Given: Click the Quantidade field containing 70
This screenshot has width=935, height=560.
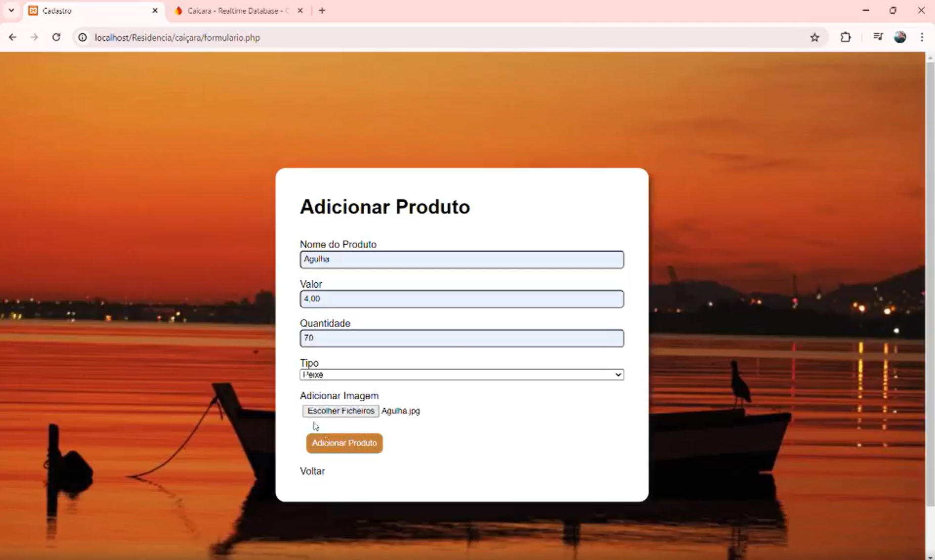Looking at the screenshot, I should coord(461,338).
